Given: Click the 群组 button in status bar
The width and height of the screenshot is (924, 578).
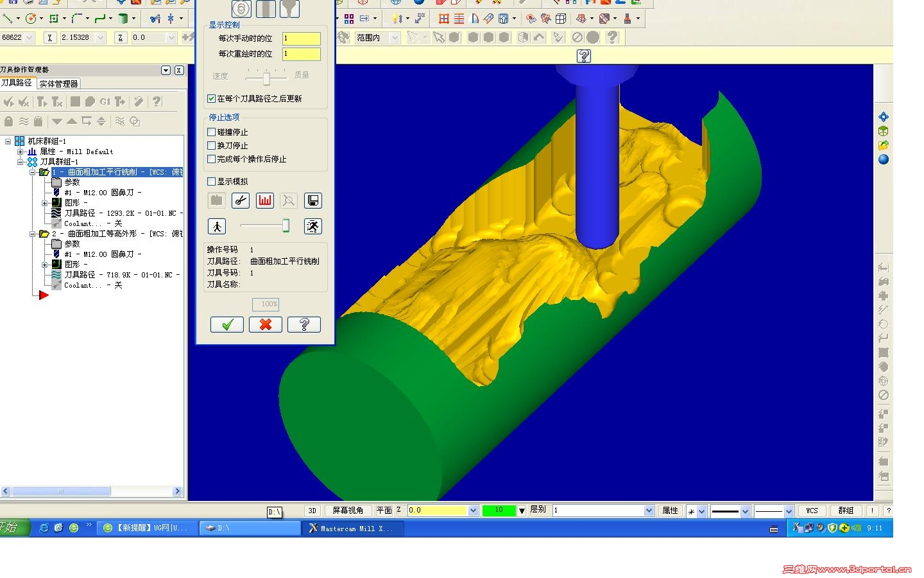Looking at the screenshot, I should (x=846, y=511).
